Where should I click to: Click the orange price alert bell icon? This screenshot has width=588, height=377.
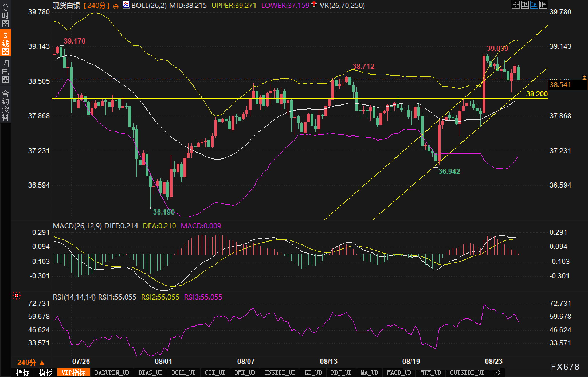click(x=585, y=77)
